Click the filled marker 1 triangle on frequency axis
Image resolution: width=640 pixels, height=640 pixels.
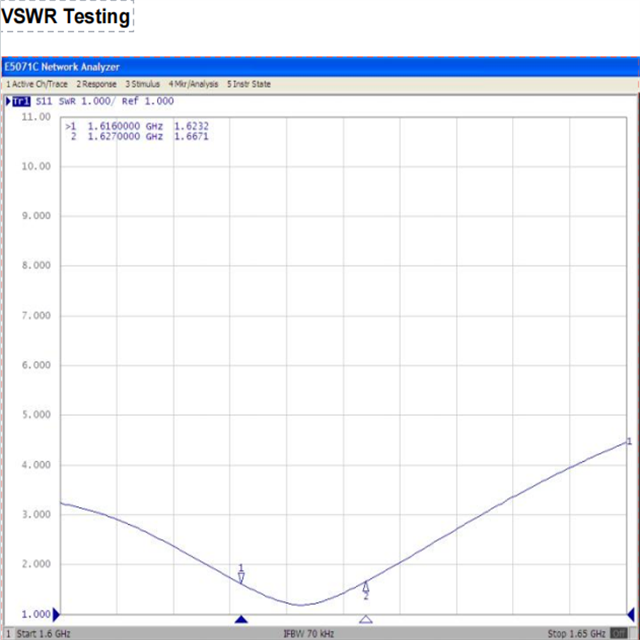click(x=240, y=620)
